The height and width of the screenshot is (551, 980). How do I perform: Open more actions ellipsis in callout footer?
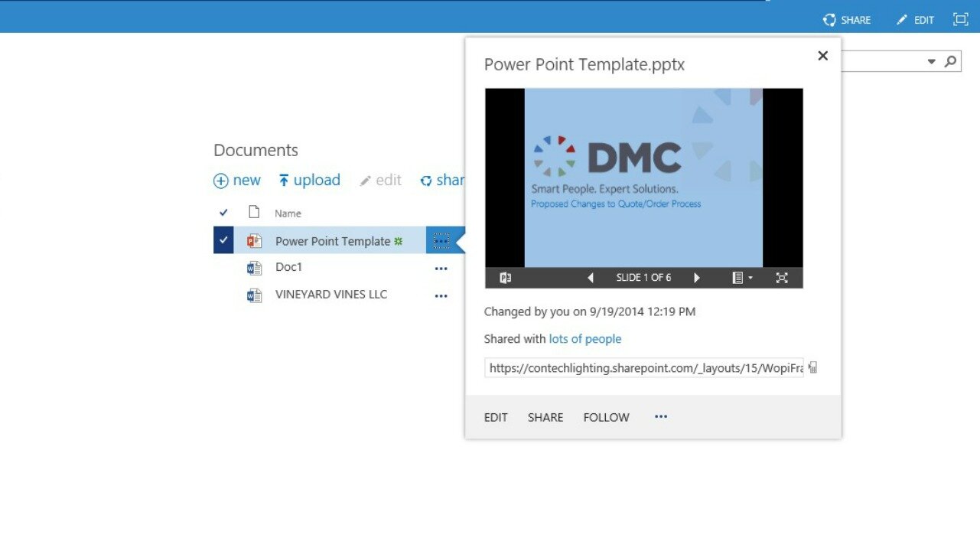[661, 416]
